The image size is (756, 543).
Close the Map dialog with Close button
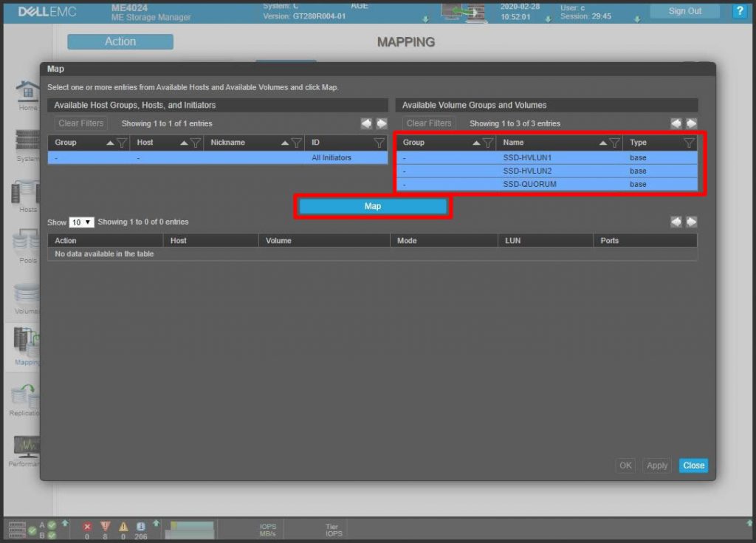pyautogui.click(x=693, y=465)
